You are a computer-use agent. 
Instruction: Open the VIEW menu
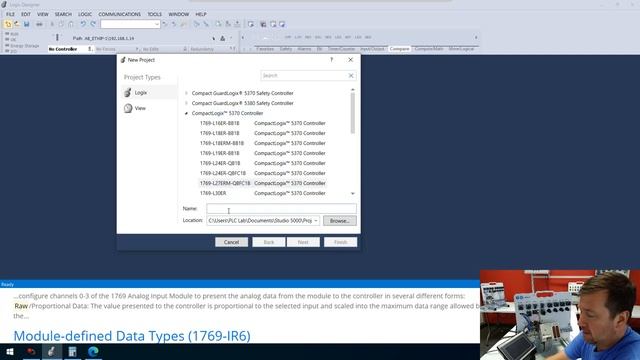tap(43, 14)
